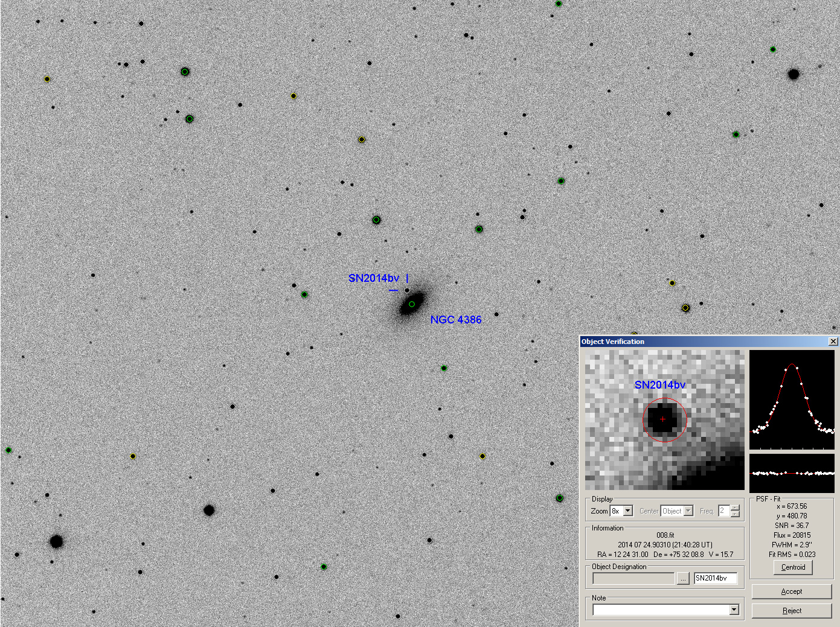Click the green circle marker on galaxy NGC 4386
Image resolution: width=840 pixels, height=627 pixels.
tap(412, 304)
